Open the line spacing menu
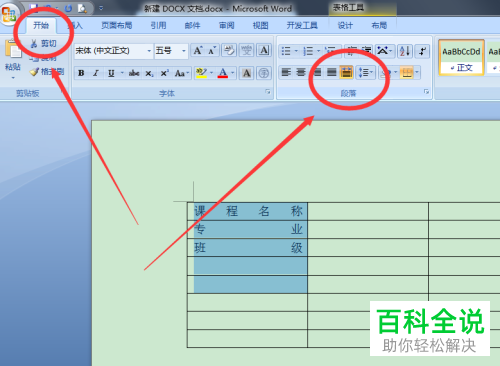500x366 pixels. click(366, 72)
